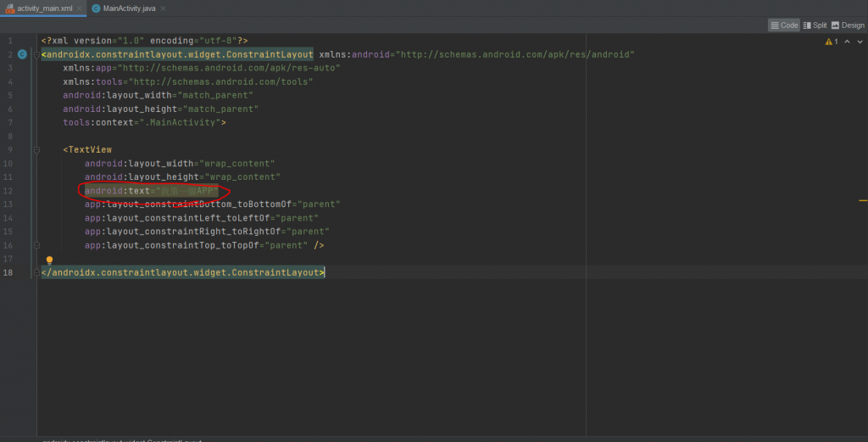Click the warning indicator icon

click(831, 42)
